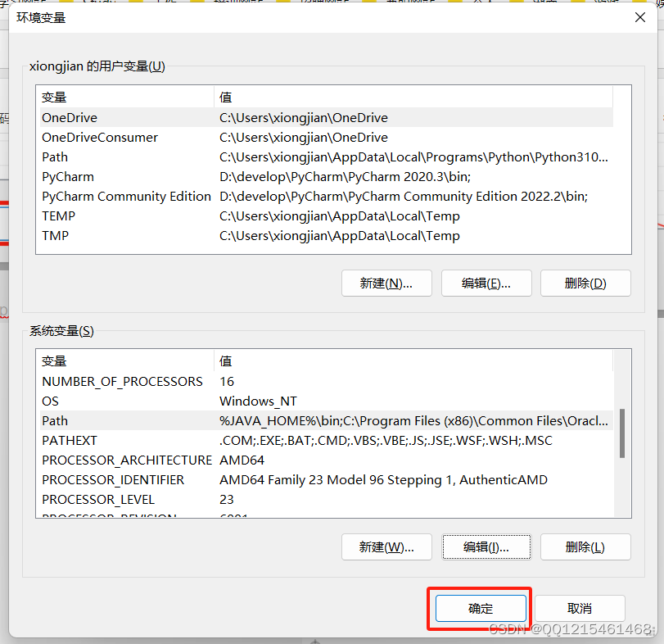Viewport: 664px width, 644px height.
Task: Click value Windows_NT
Action: pyautogui.click(x=258, y=401)
